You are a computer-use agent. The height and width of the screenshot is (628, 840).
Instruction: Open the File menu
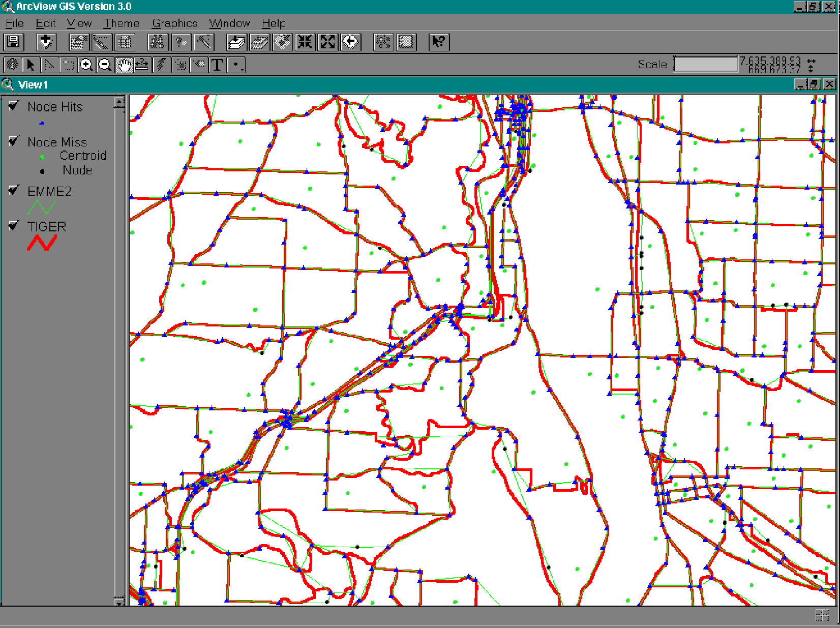(14, 23)
